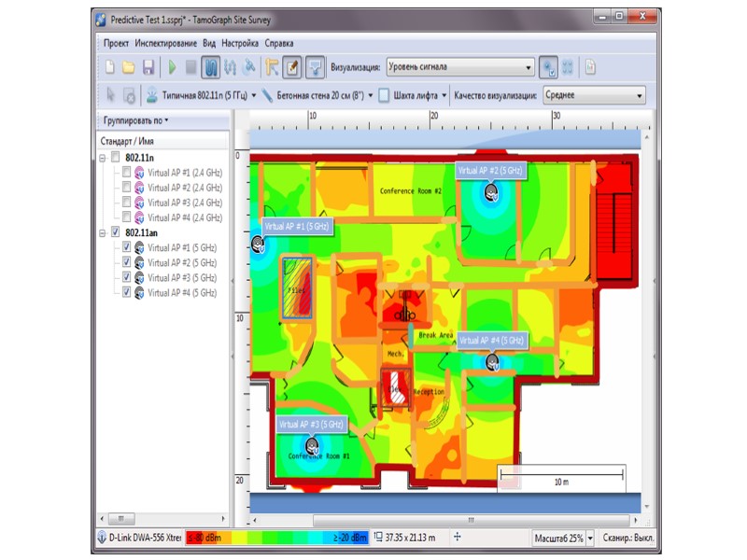This screenshot has height=560, width=747.
Task: Click the grey Stop square in toolbar
Action: click(x=191, y=67)
